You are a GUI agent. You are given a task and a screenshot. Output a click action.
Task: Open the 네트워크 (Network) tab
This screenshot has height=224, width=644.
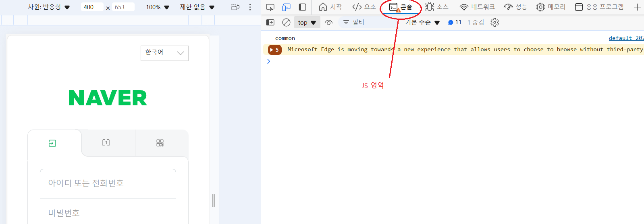pos(477,7)
